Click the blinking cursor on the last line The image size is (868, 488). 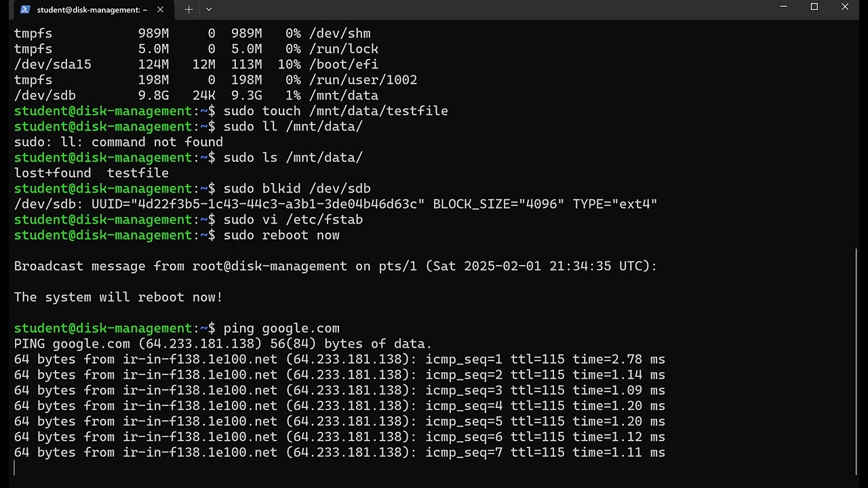(x=14, y=468)
